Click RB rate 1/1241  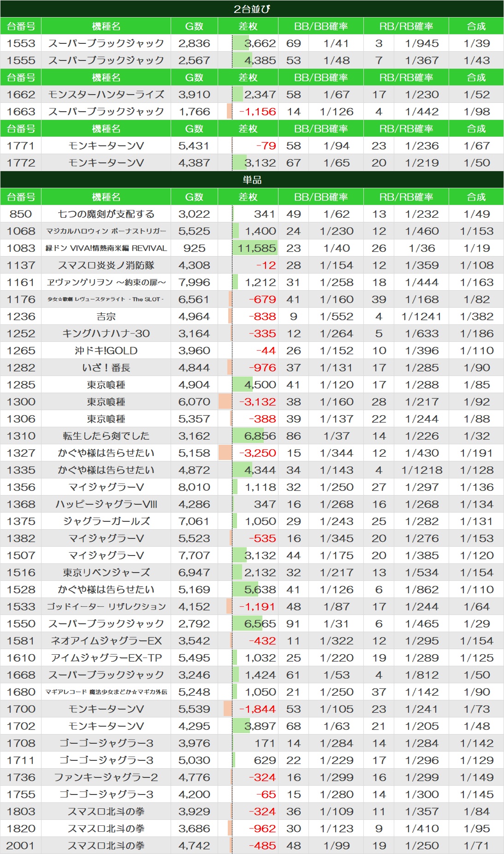(x=422, y=317)
